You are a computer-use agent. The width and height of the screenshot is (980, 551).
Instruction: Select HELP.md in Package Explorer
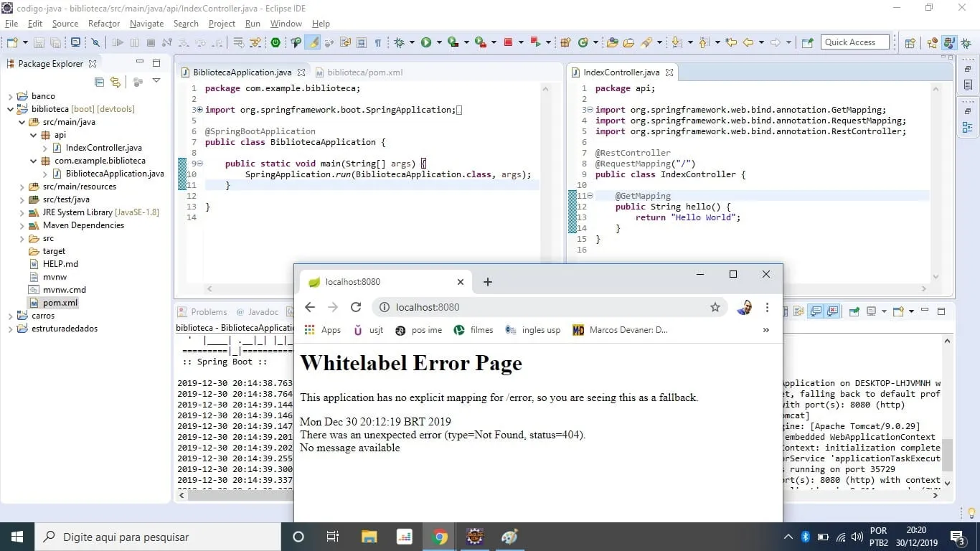pyautogui.click(x=60, y=264)
